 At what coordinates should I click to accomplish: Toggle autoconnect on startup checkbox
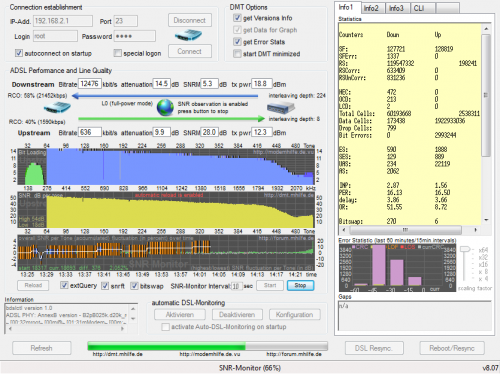click(19, 53)
